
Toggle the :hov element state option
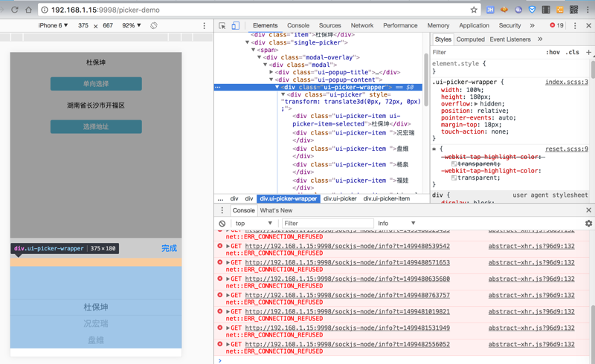(x=553, y=53)
